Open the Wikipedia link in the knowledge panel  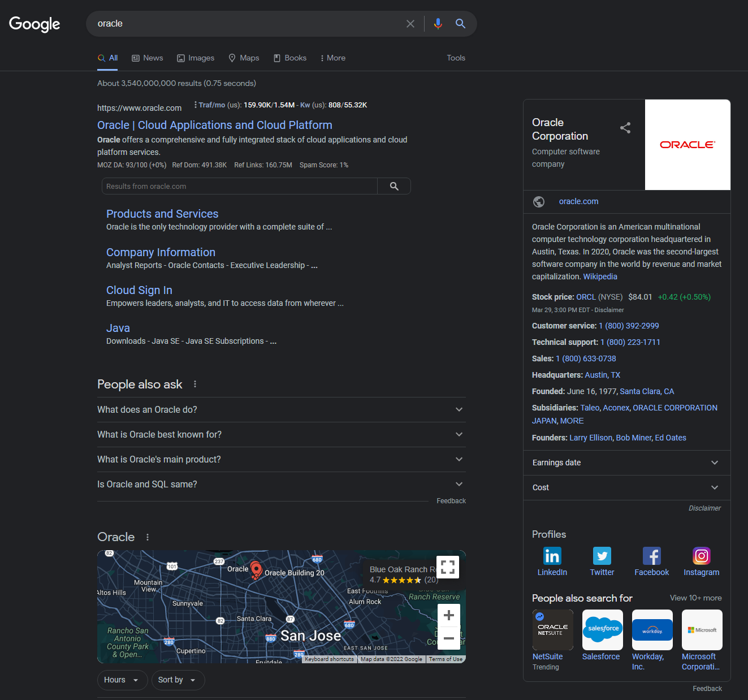(600, 276)
